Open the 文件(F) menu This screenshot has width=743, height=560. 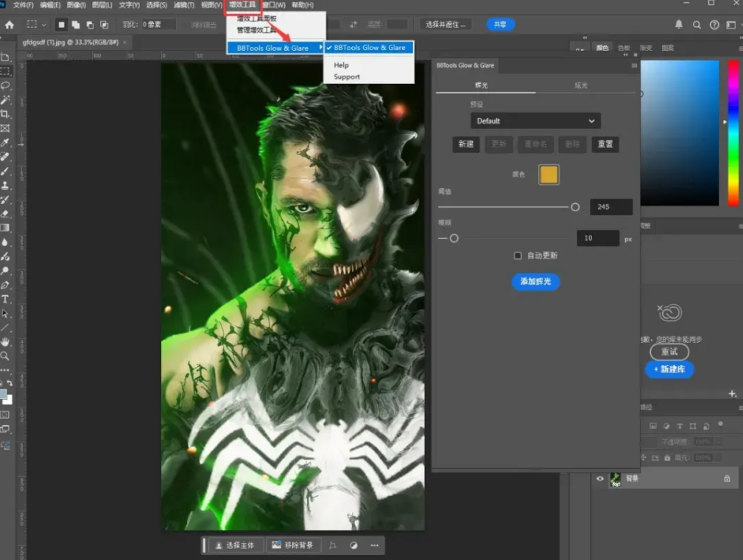tap(24, 5)
